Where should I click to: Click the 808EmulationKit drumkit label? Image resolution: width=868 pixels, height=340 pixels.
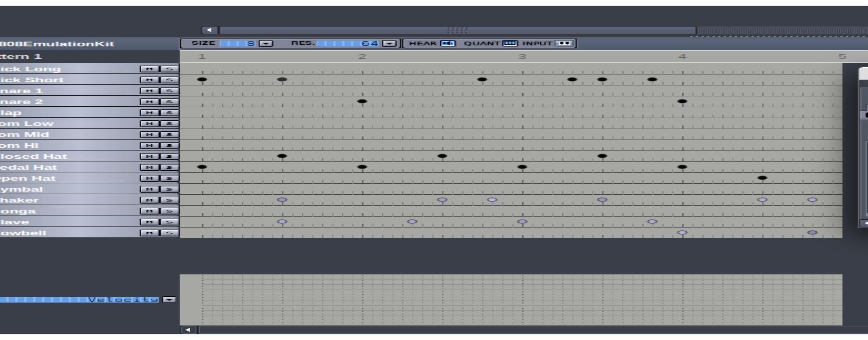pos(57,44)
